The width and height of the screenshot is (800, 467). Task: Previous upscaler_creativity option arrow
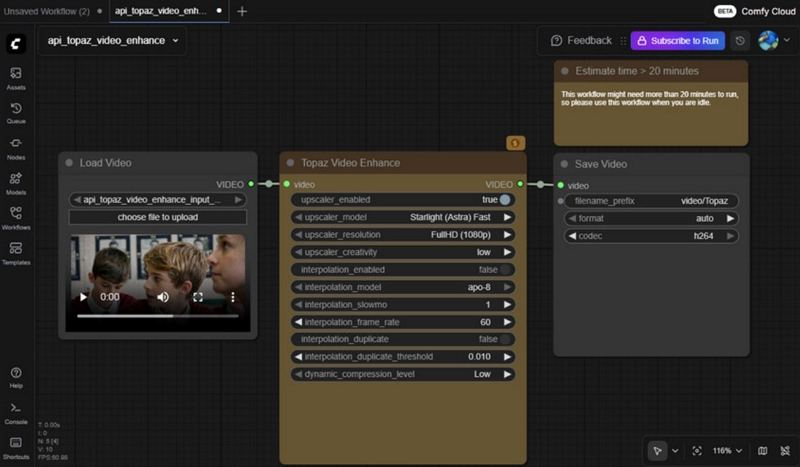pos(298,252)
